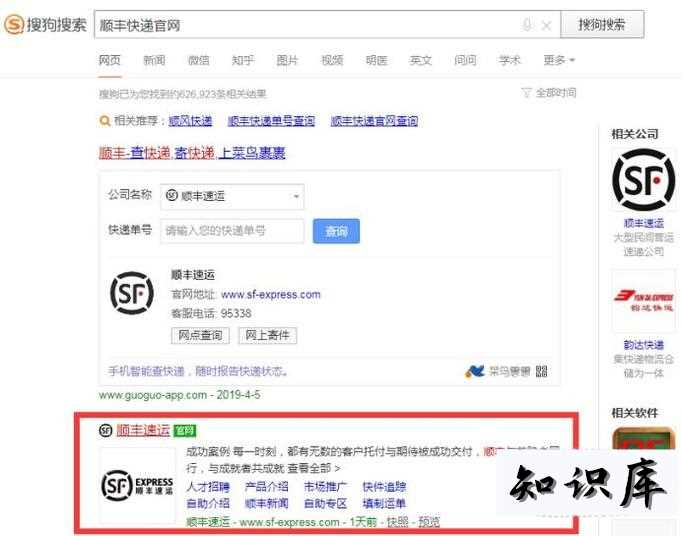Open result 顺丰-查快递,寄快递,上菜鸟裹裹
Viewport: 682px width, 536px height.
(192, 153)
